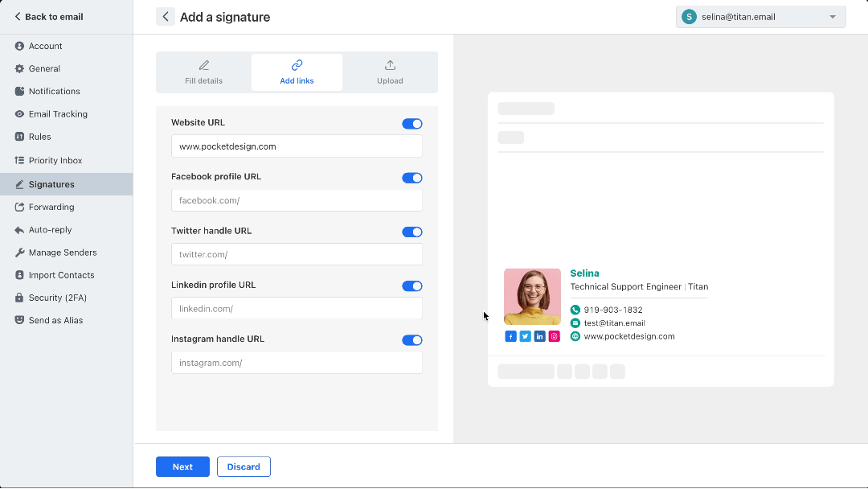Click the back arrow next to Add a signature

point(166,16)
